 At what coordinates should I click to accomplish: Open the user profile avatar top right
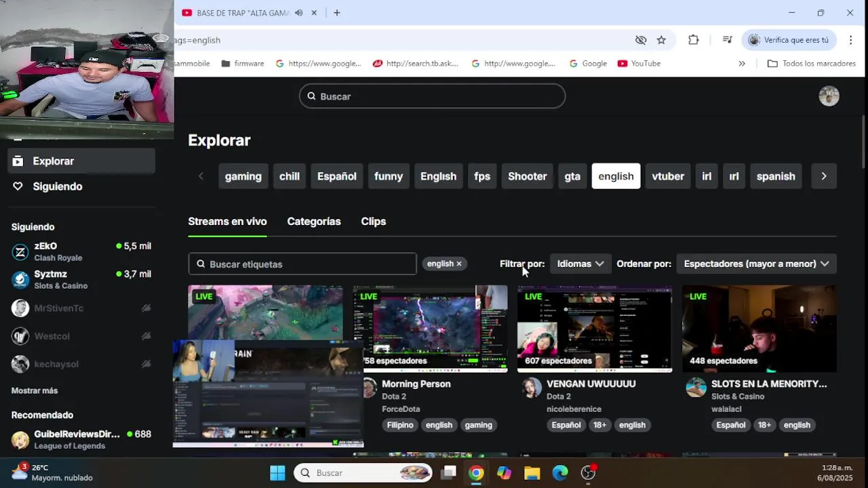point(829,96)
